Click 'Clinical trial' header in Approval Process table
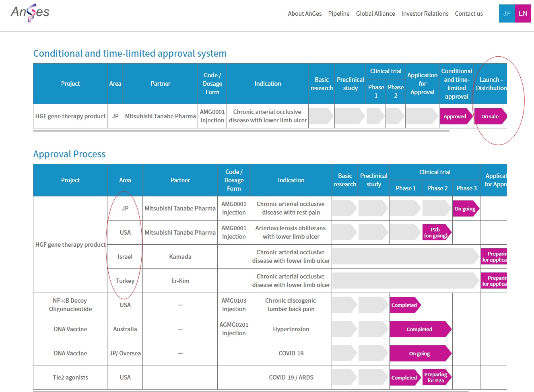The height and width of the screenshot is (392, 534). [x=435, y=172]
